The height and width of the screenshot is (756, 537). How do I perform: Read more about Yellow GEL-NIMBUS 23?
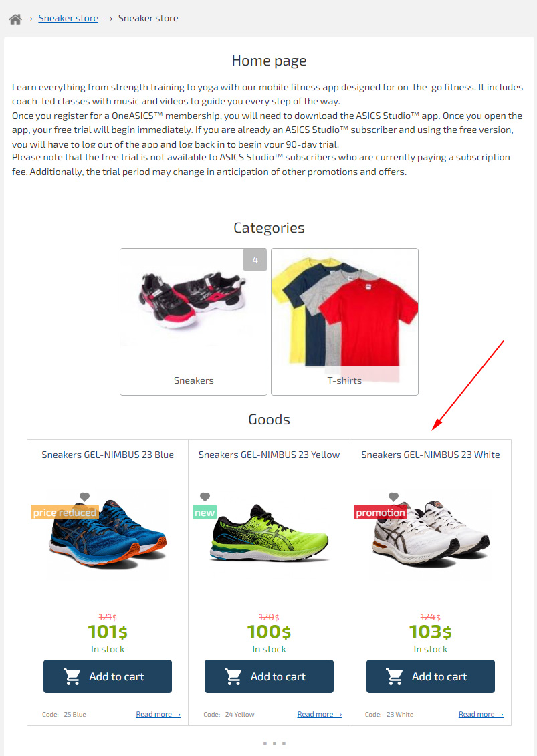pyautogui.click(x=320, y=714)
